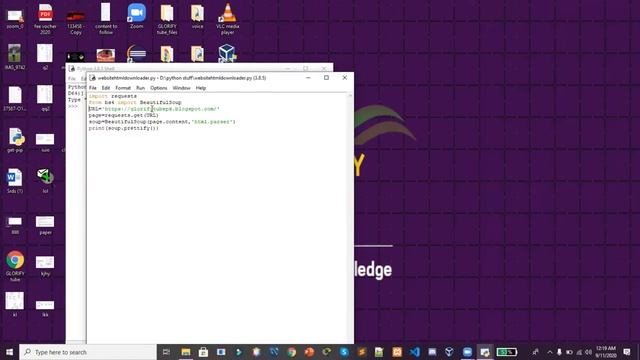Select the IMG_9742 image icon

point(15,57)
